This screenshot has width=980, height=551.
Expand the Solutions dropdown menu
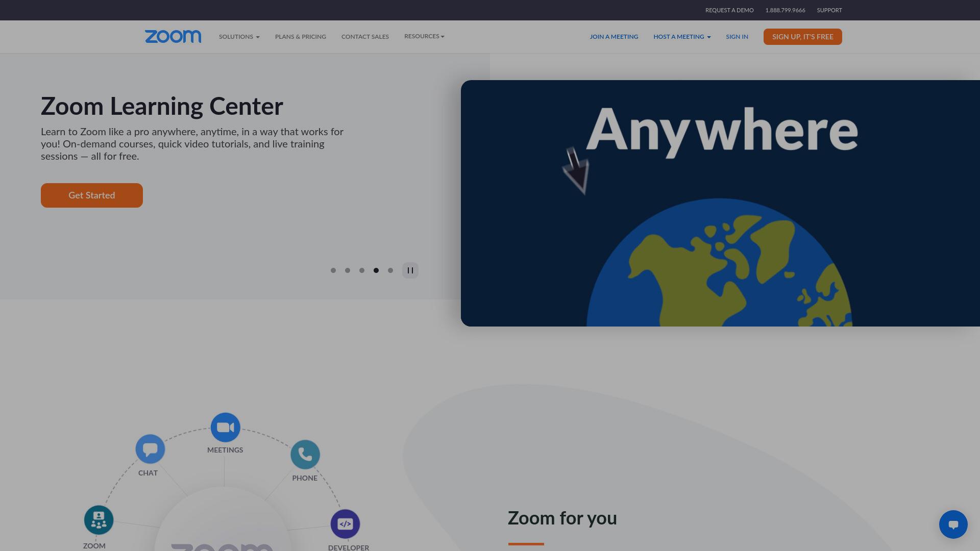click(x=239, y=37)
